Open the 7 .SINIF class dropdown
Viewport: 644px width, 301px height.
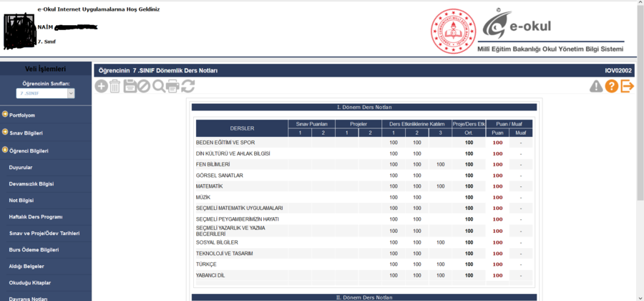(46, 93)
